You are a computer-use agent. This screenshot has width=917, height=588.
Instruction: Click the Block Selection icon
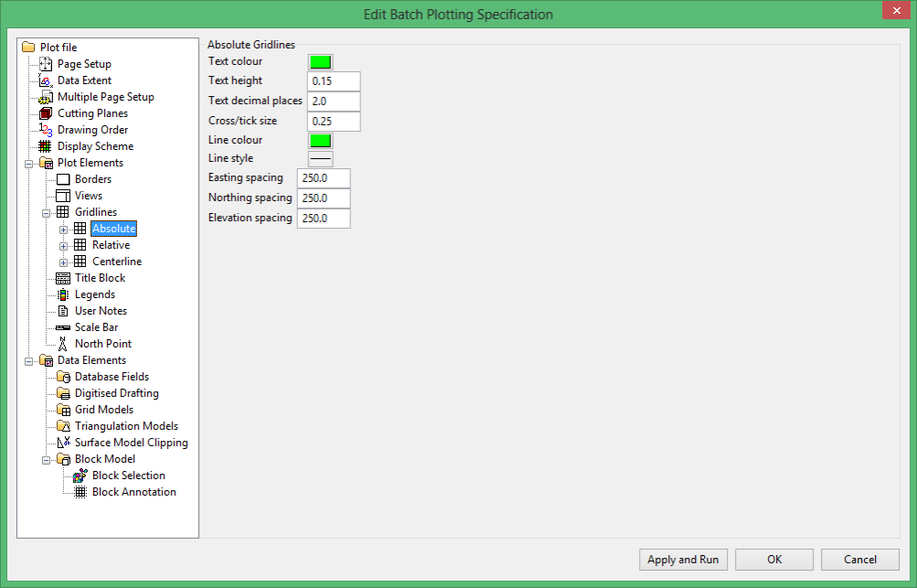point(80,476)
